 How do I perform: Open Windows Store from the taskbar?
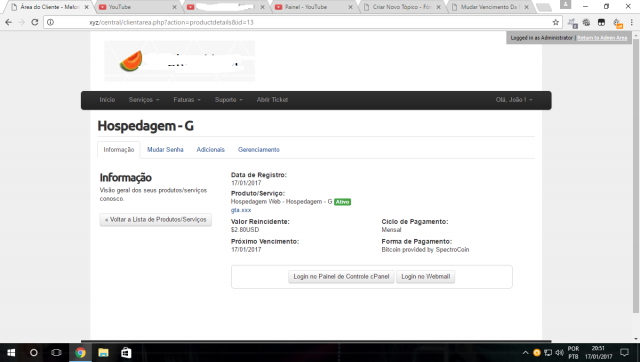(x=126, y=353)
